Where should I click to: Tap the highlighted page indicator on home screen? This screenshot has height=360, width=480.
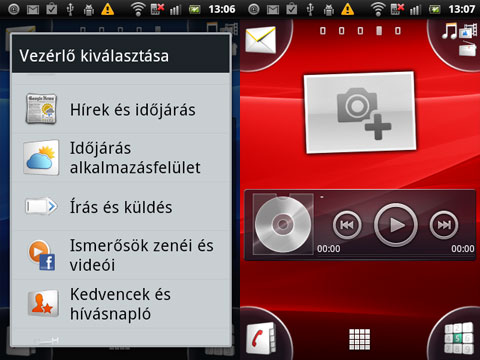click(379, 31)
